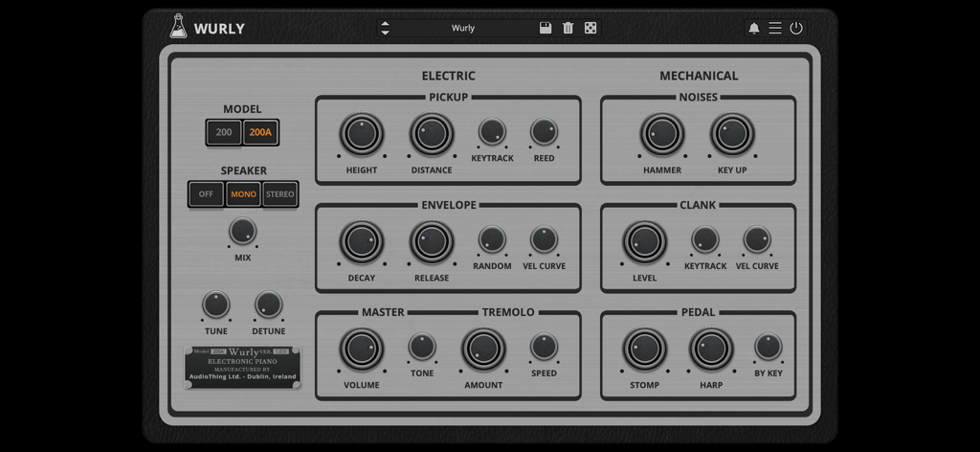This screenshot has width=980, height=452.
Task: Click the ELECTRIC section heading
Action: tap(448, 76)
